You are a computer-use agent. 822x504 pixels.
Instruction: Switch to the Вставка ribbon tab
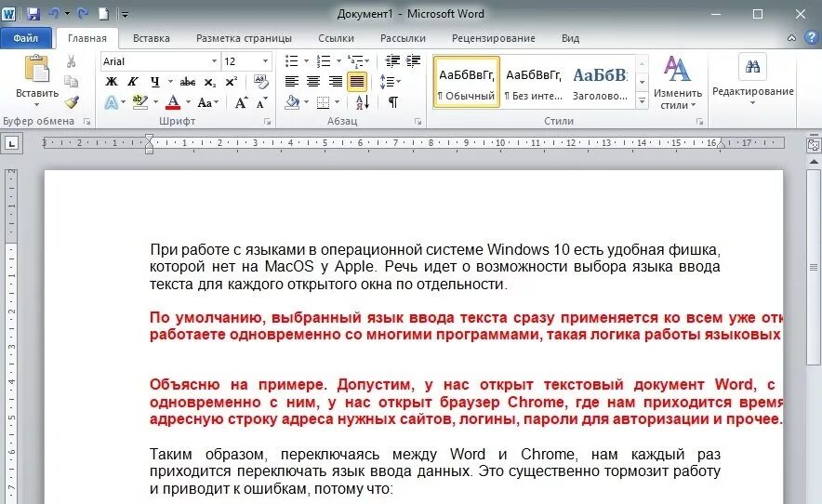click(x=151, y=38)
